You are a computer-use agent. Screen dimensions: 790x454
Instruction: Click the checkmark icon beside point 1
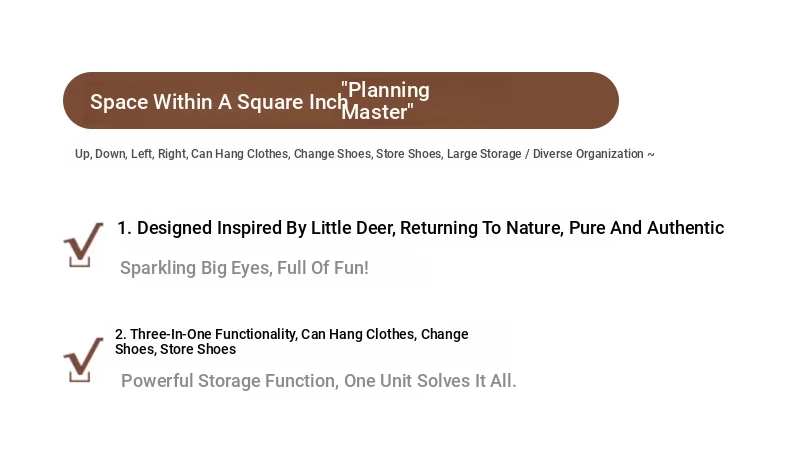pyautogui.click(x=84, y=244)
